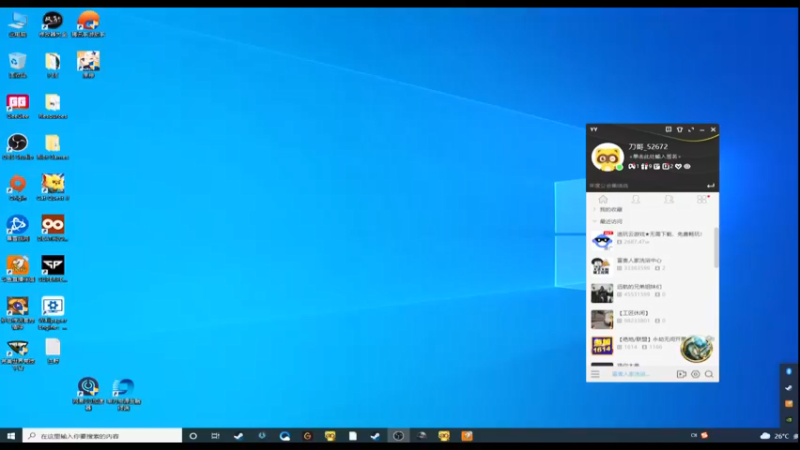
Task: Open the apps grid tab with red dot
Action: (x=702, y=199)
